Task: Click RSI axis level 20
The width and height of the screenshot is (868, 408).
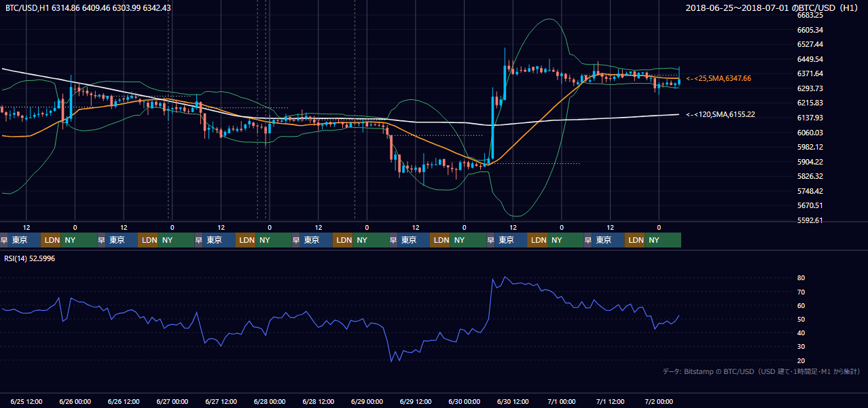Action: [801, 360]
